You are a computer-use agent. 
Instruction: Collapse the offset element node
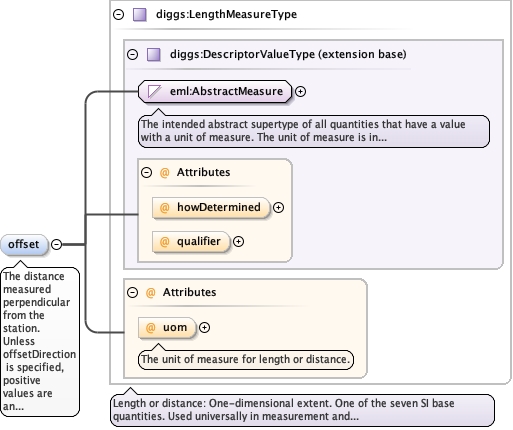click(x=56, y=244)
